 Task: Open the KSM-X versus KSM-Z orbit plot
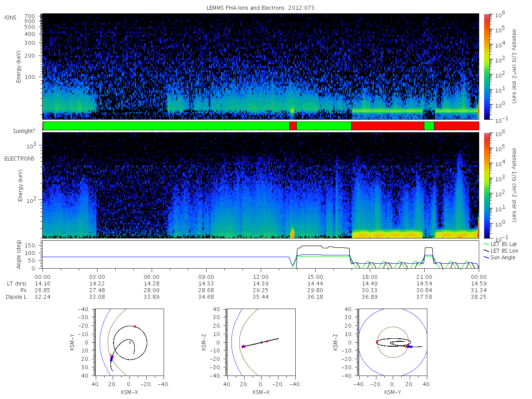(x=261, y=342)
